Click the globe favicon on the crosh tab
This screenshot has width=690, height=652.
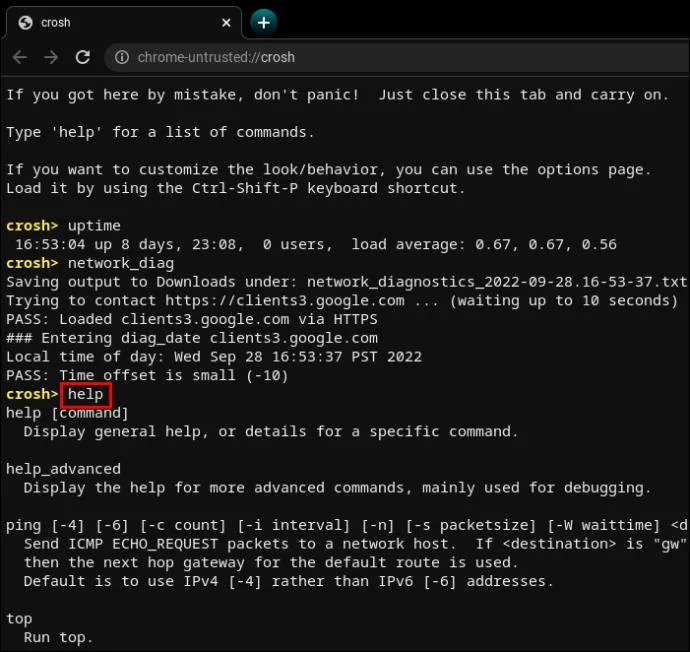[x=26, y=22]
